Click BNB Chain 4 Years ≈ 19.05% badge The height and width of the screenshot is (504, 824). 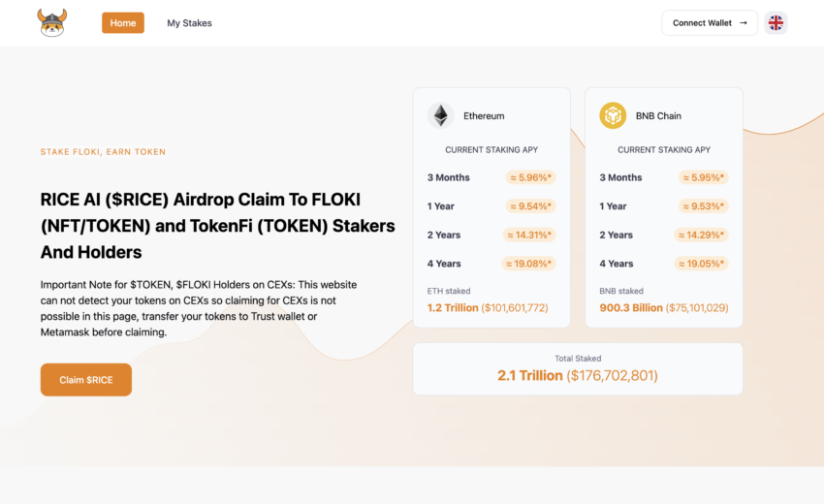coord(701,264)
